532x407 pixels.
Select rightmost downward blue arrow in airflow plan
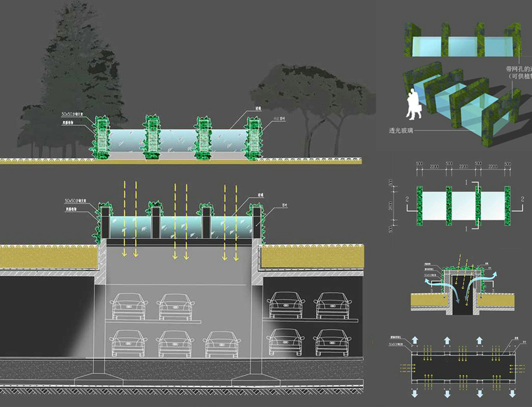[x=513, y=394]
